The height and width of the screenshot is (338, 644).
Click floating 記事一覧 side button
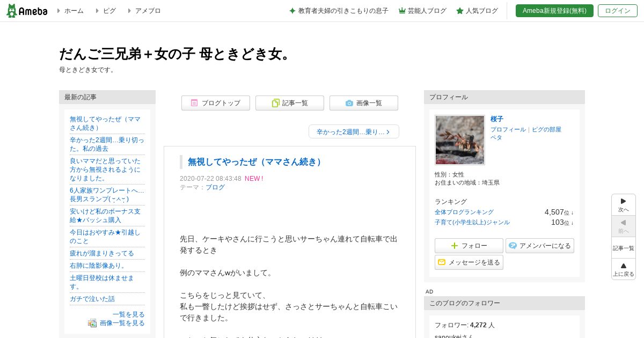pyautogui.click(x=624, y=248)
